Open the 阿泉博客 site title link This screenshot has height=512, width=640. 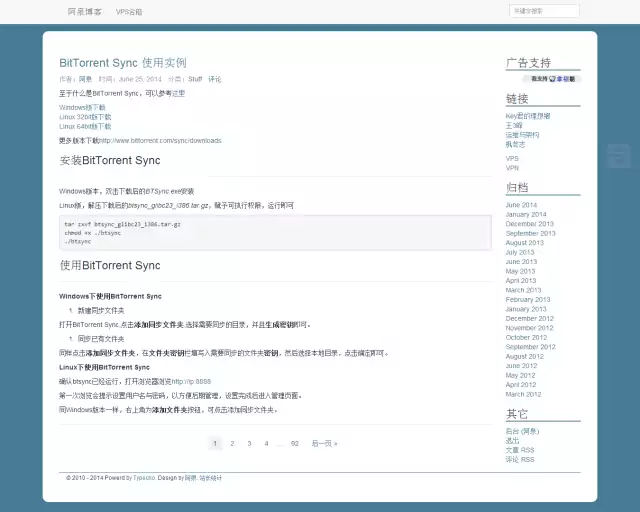84,12
